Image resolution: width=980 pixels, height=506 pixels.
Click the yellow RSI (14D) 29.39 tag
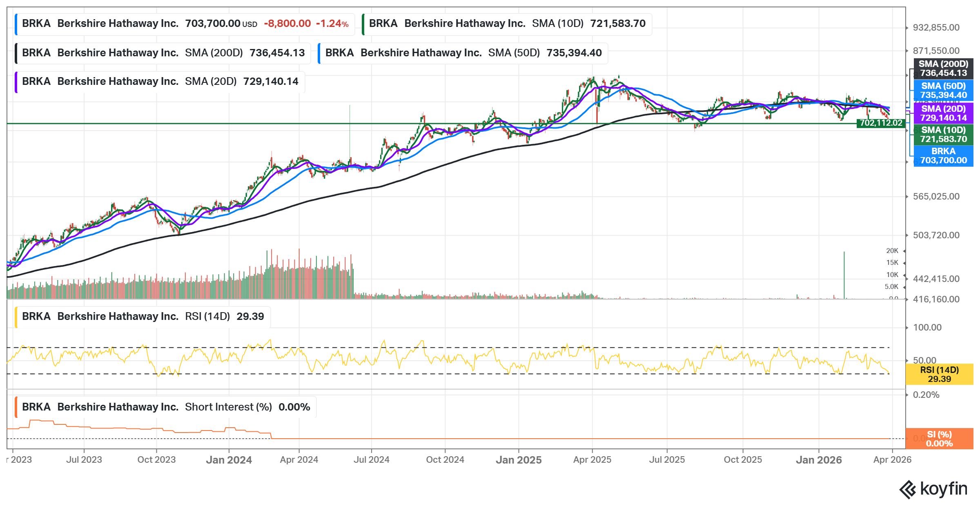pyautogui.click(x=939, y=374)
